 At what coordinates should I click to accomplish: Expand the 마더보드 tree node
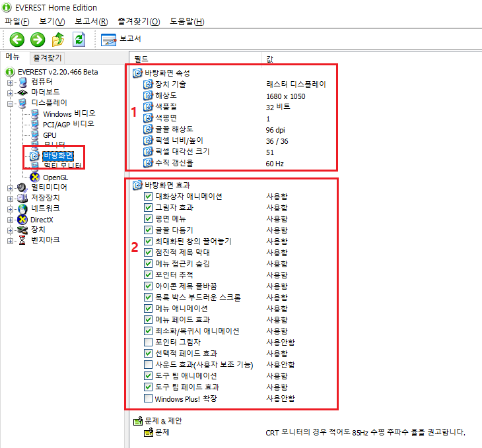10,93
